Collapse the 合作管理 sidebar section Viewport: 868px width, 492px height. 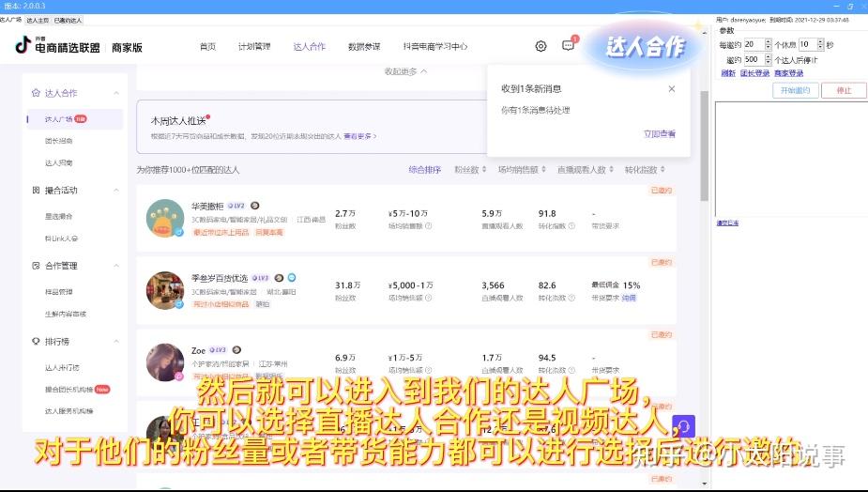coord(116,266)
